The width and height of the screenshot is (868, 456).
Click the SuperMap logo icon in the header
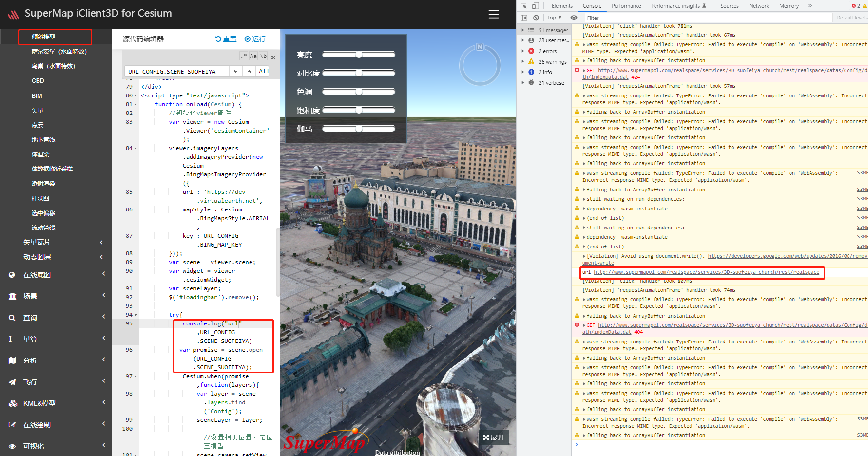point(14,15)
